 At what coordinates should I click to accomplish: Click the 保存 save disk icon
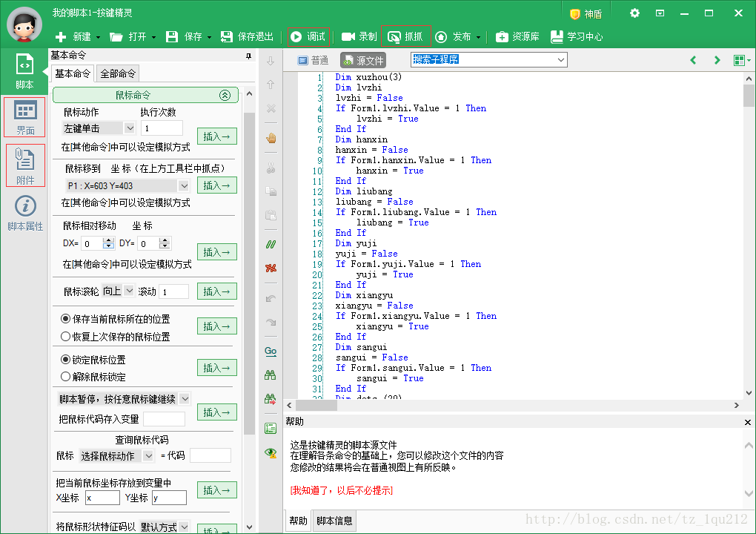172,36
